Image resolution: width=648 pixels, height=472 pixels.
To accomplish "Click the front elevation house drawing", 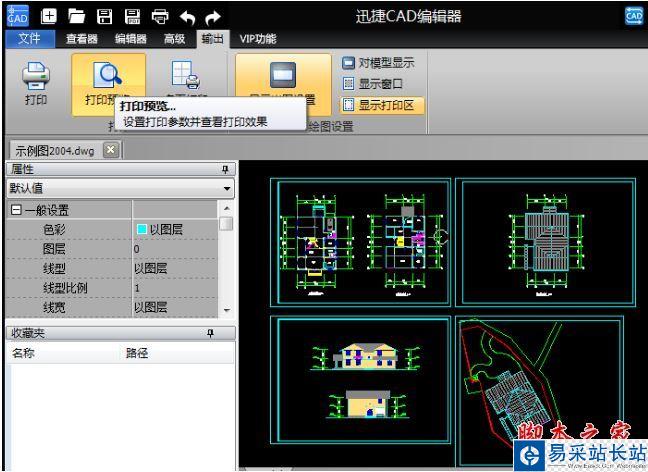I will tap(366, 356).
